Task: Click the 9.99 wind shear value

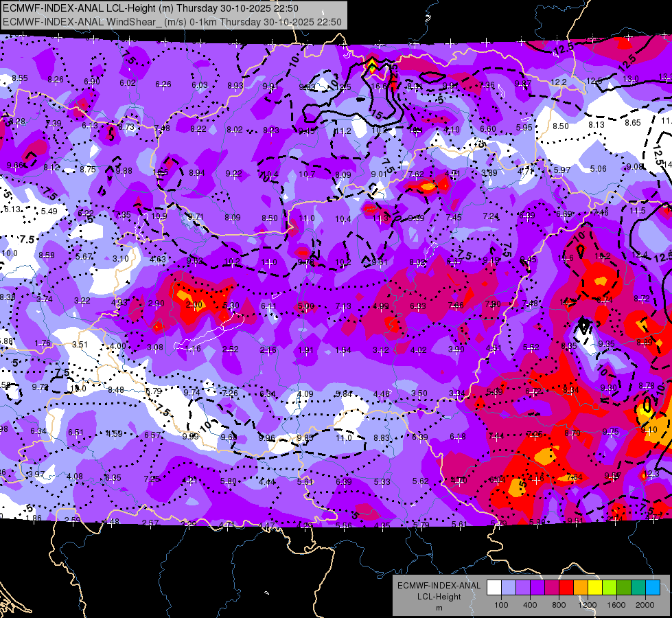Action: (190, 436)
